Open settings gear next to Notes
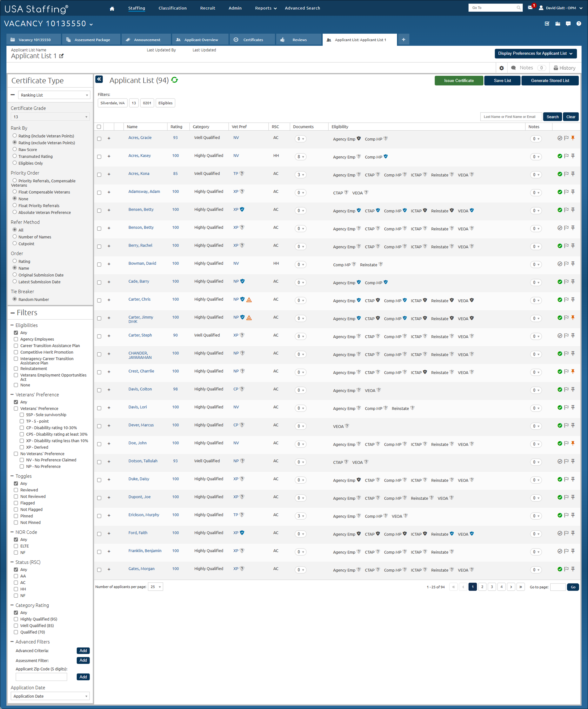The width and height of the screenshot is (588, 709). click(x=502, y=68)
